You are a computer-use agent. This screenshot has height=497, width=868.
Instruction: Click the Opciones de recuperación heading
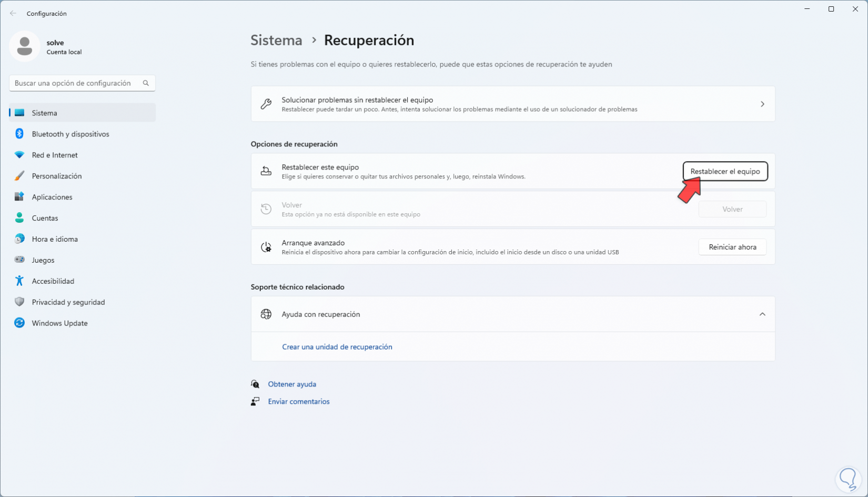pos(294,144)
